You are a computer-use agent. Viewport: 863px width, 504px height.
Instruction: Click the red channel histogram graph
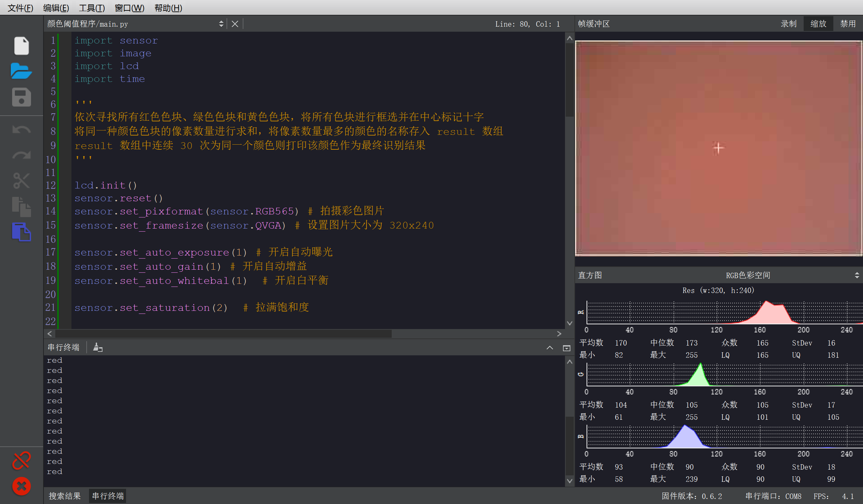click(724, 312)
